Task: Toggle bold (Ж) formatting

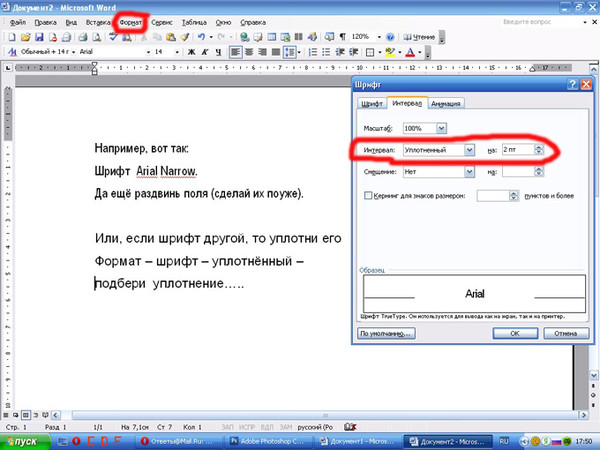Action: coord(191,52)
